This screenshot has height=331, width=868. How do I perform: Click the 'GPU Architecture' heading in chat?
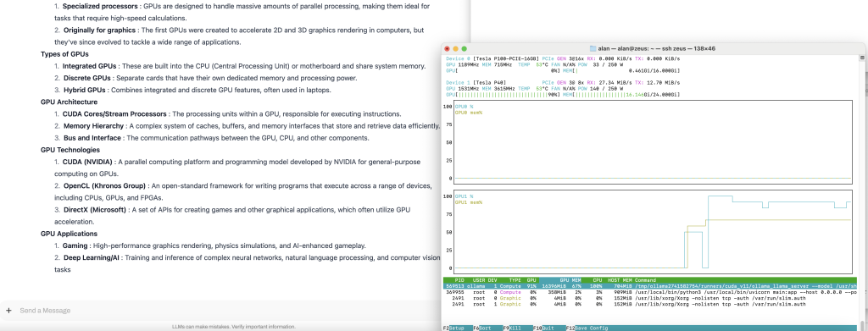[69, 102]
